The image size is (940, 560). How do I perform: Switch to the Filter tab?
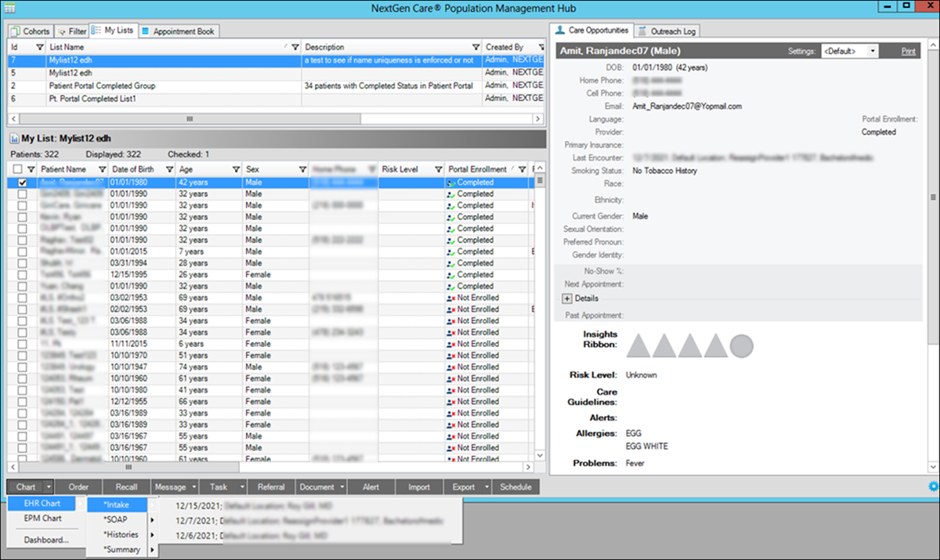71,31
